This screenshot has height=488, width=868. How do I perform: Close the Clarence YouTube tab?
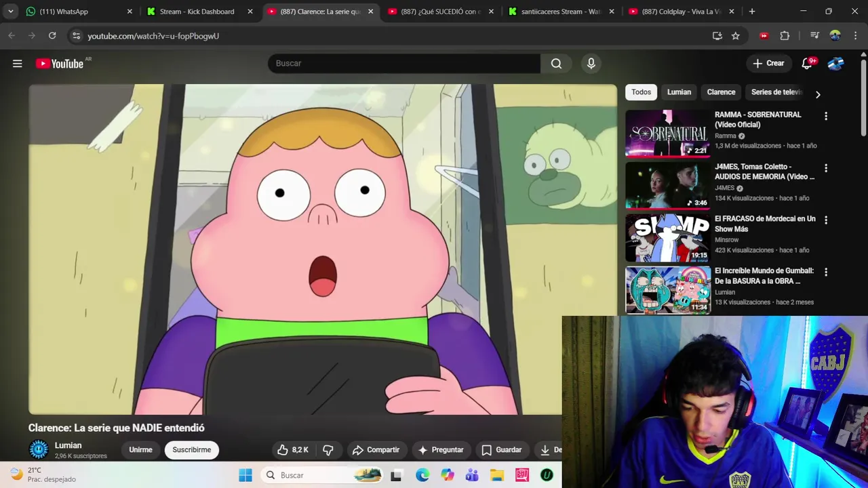370,12
